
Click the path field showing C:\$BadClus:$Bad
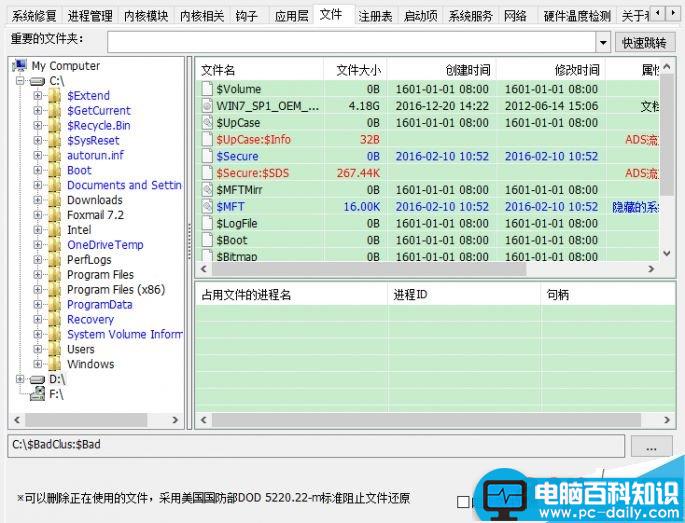point(316,446)
